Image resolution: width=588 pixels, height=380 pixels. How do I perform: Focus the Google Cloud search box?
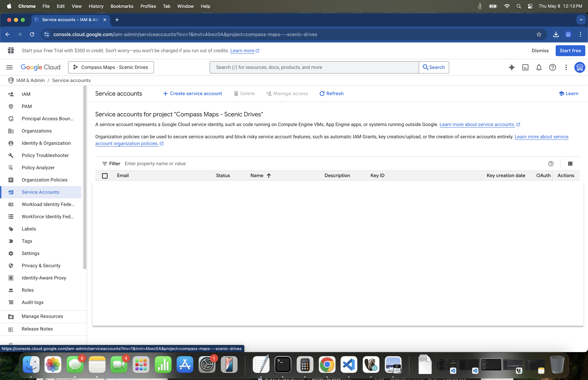point(314,67)
